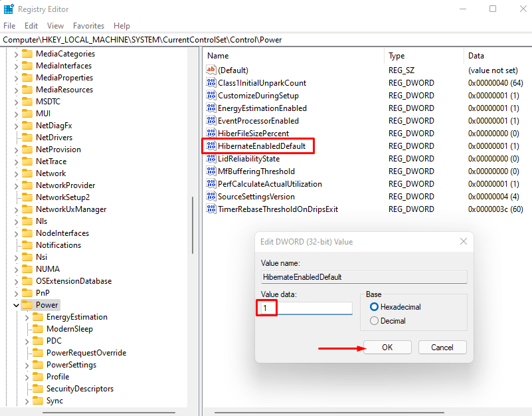Image resolution: width=532 pixels, height=416 pixels.
Task: Click the SecurityDescriptors folder icon
Action: (38, 389)
